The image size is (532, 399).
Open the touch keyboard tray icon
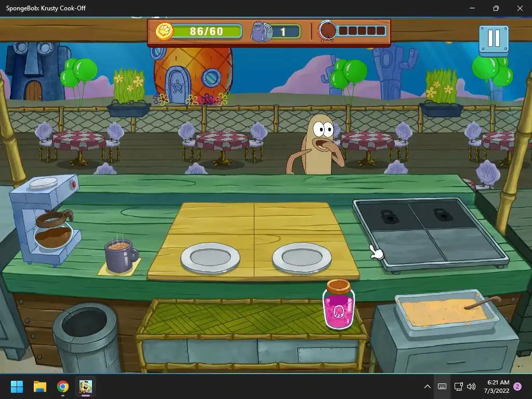click(x=442, y=387)
